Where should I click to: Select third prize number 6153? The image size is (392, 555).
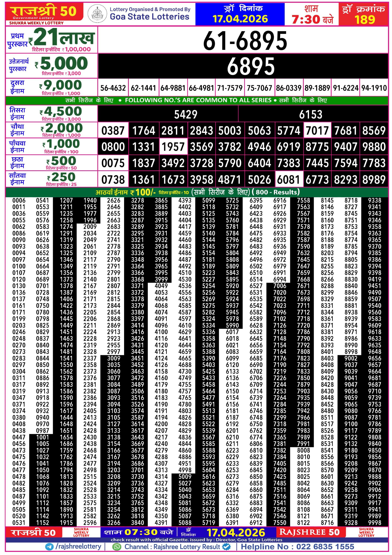[x=311, y=114]
